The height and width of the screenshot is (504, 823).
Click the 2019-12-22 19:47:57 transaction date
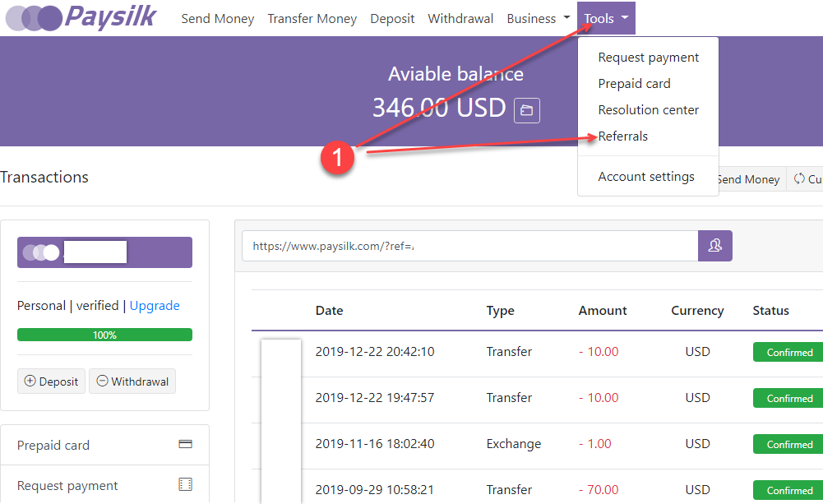[x=375, y=397]
